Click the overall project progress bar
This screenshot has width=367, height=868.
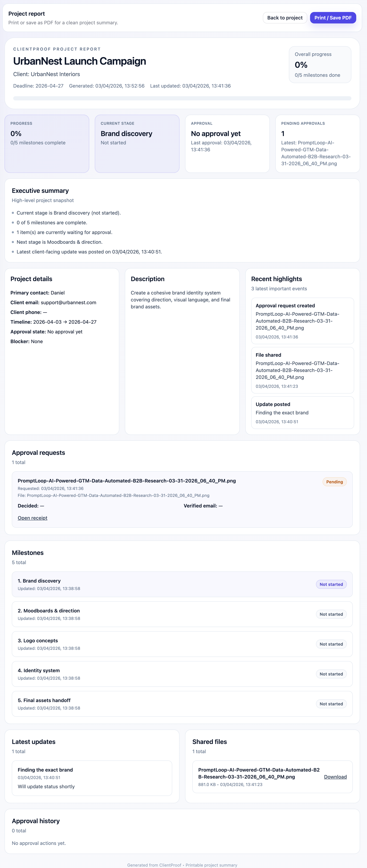tap(182, 98)
